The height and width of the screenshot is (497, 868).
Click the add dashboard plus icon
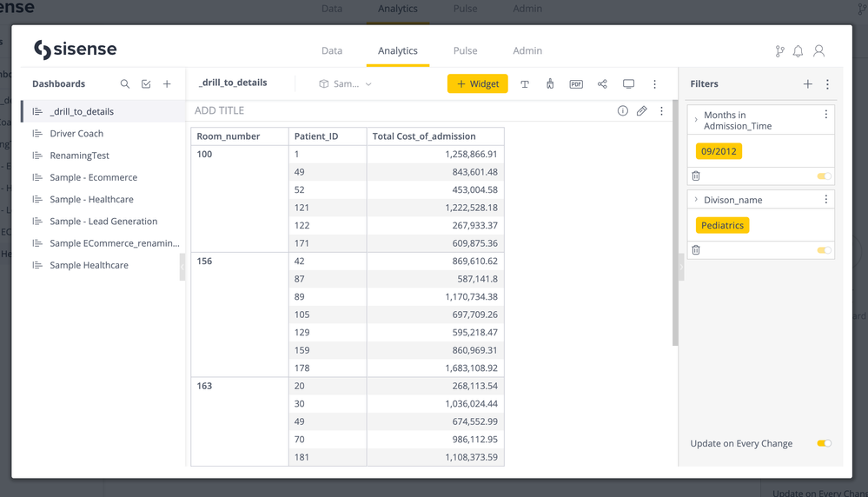tap(167, 84)
